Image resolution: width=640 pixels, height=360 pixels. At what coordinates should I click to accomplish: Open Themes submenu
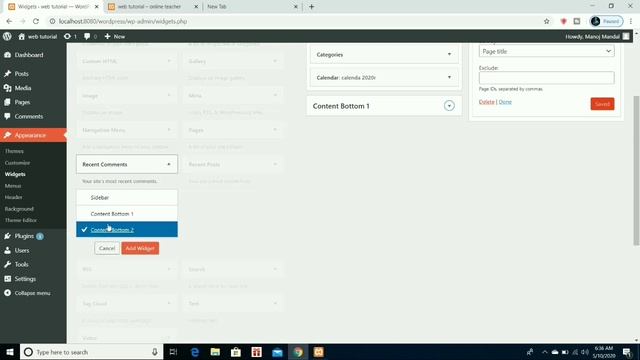[14, 151]
